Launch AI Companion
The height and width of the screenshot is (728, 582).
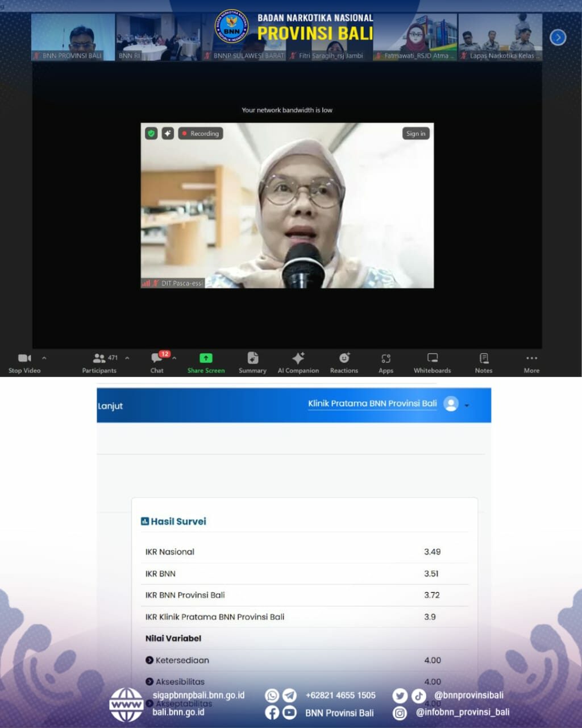click(298, 363)
